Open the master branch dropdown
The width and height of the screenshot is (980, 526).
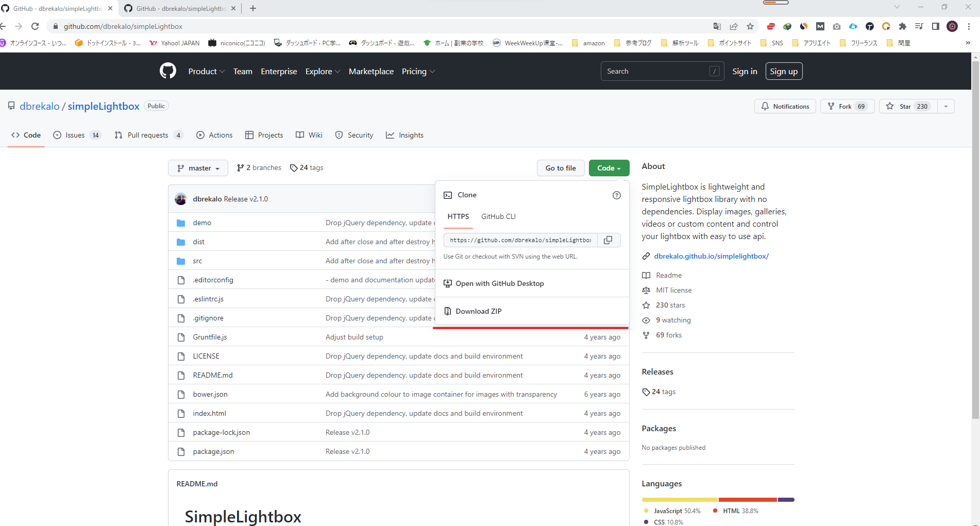198,168
